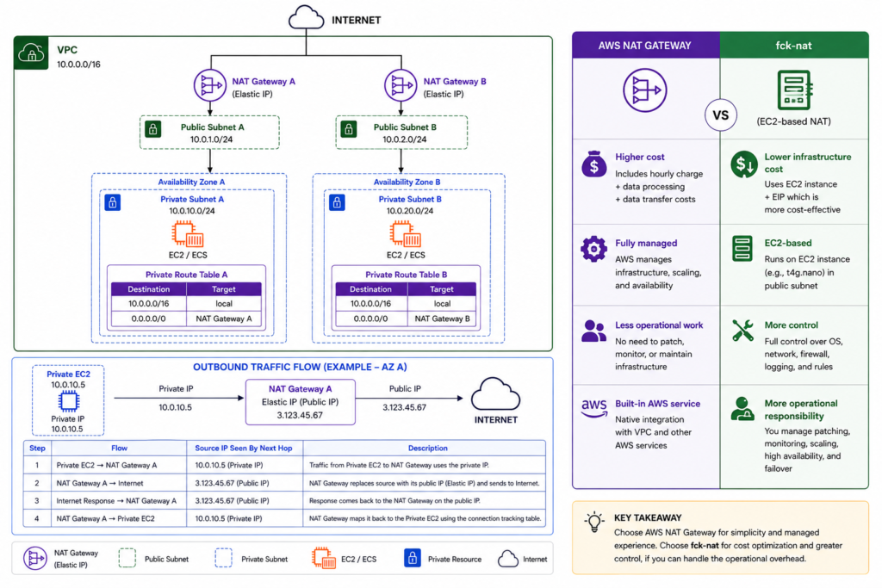Click the Higher cost money bag icon
This screenshot has height=588, width=882.
594,164
